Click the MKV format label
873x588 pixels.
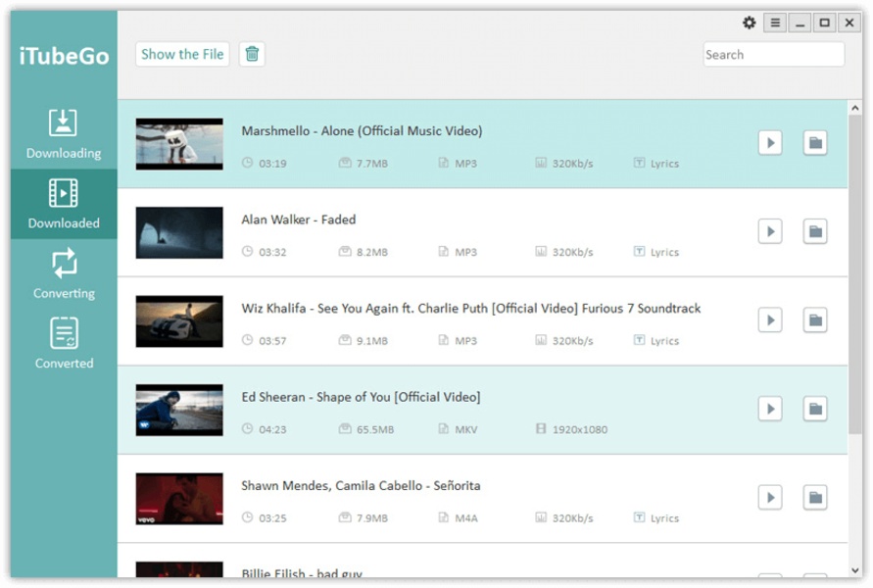pos(466,430)
